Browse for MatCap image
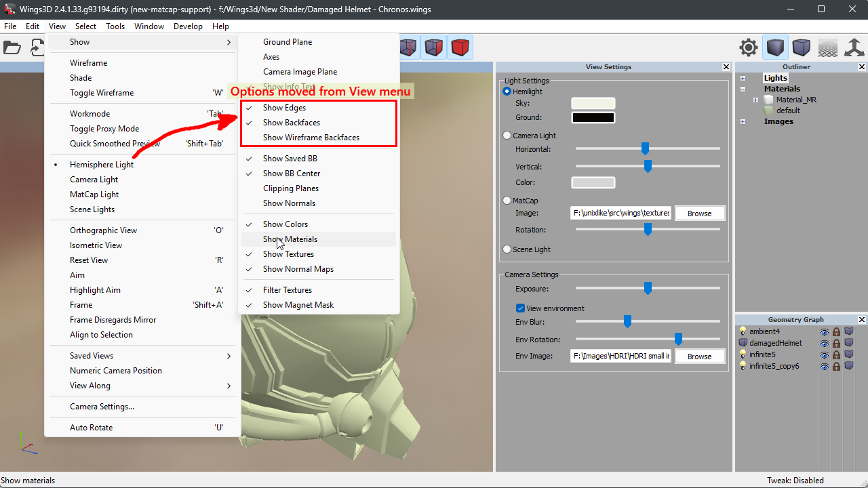 tap(699, 213)
